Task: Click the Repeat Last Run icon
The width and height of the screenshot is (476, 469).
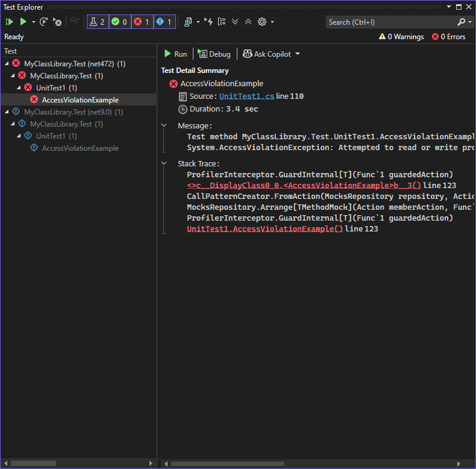Action: point(43,22)
